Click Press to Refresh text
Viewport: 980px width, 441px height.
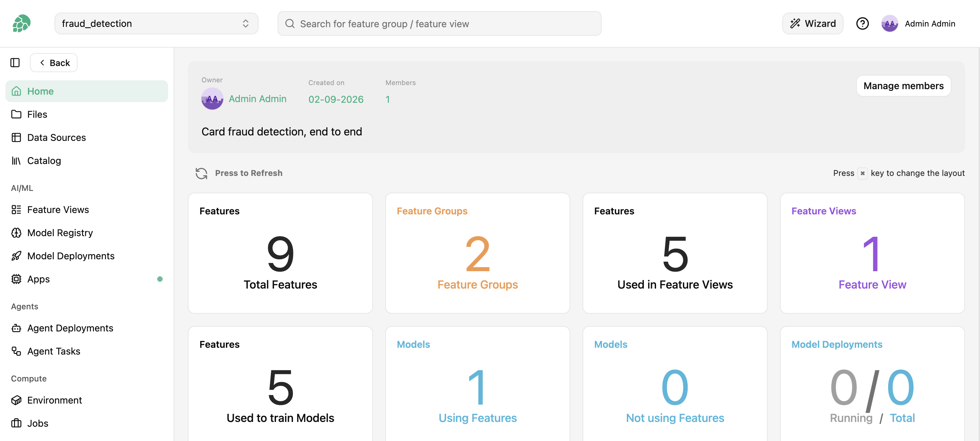[x=248, y=173]
